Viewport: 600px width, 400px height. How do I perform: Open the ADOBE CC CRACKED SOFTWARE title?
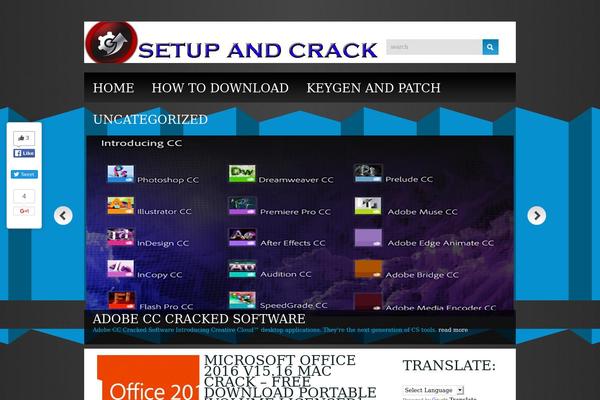point(199,319)
